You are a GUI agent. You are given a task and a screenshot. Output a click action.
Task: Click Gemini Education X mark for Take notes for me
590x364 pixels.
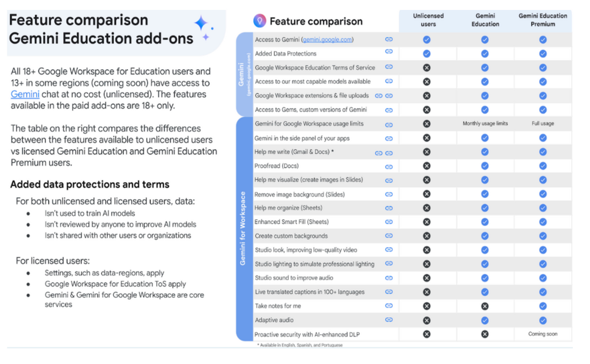tap(484, 306)
